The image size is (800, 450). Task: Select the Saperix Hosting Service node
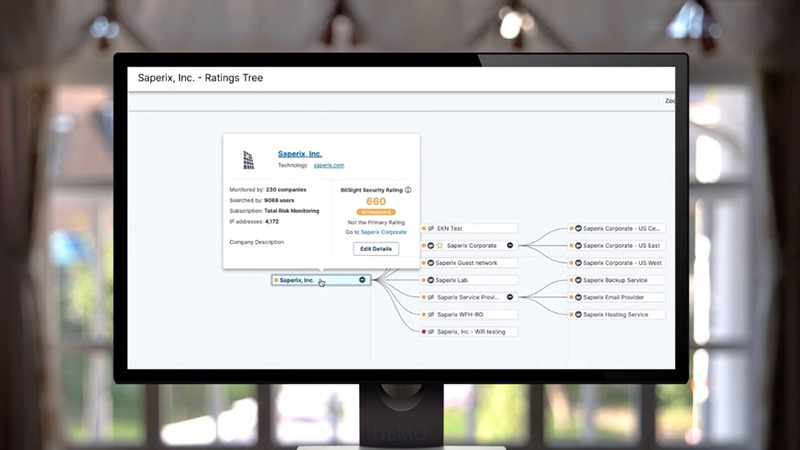(615, 314)
